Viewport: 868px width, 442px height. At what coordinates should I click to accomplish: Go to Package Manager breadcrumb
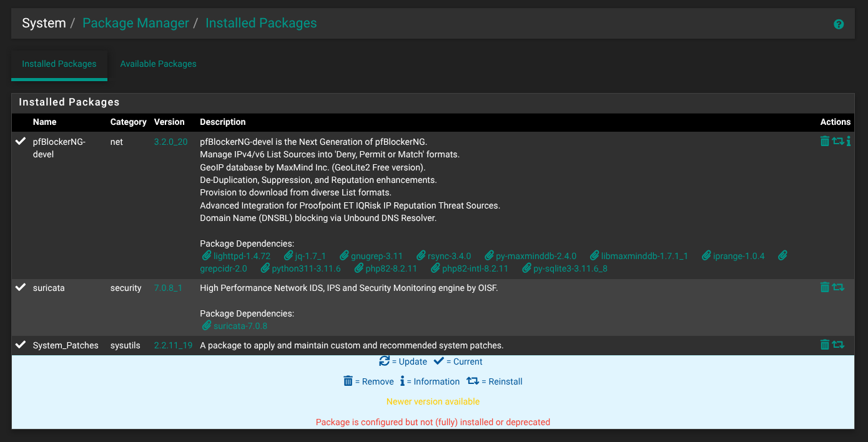pos(136,23)
